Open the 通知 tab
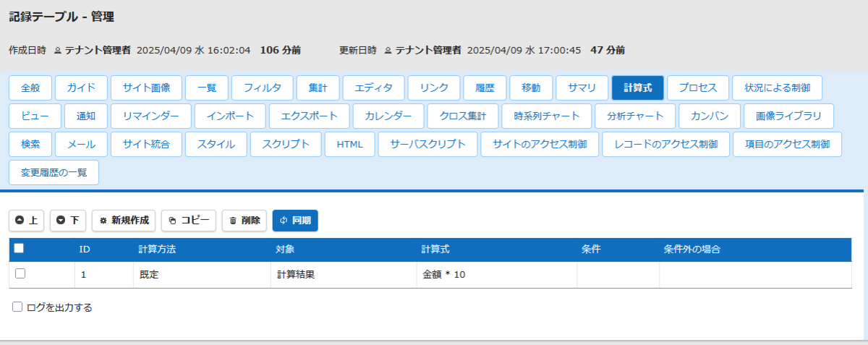The height and width of the screenshot is (345, 868). point(87,116)
